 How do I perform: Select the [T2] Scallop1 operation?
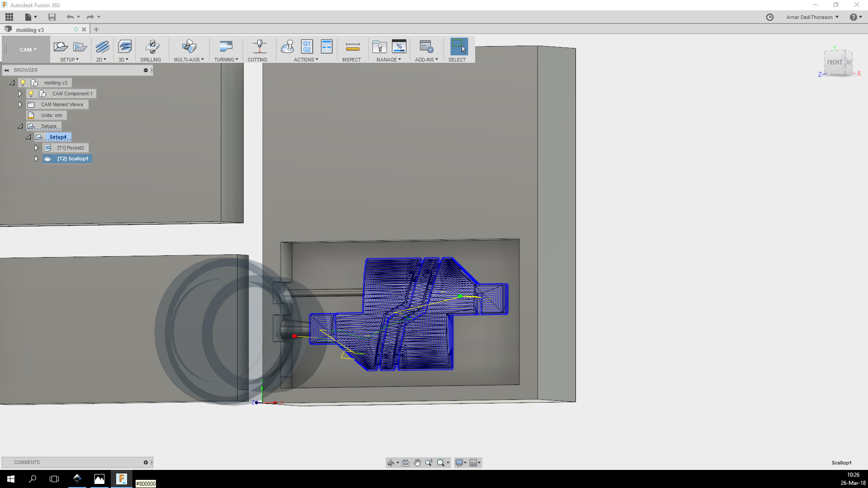click(x=72, y=159)
